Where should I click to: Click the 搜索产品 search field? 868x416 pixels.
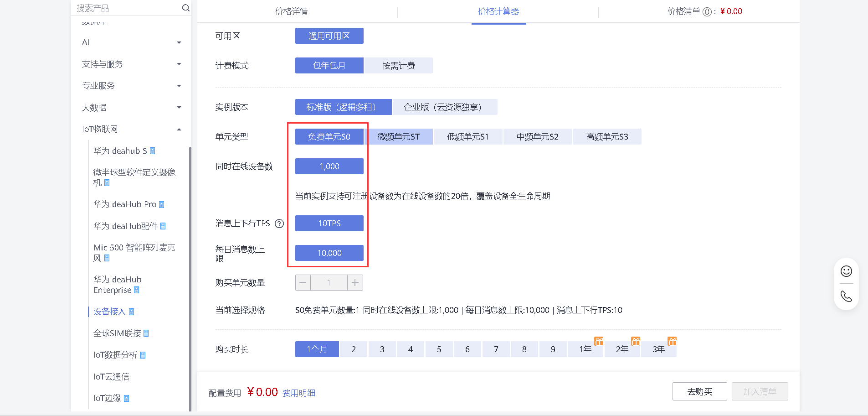(131, 8)
